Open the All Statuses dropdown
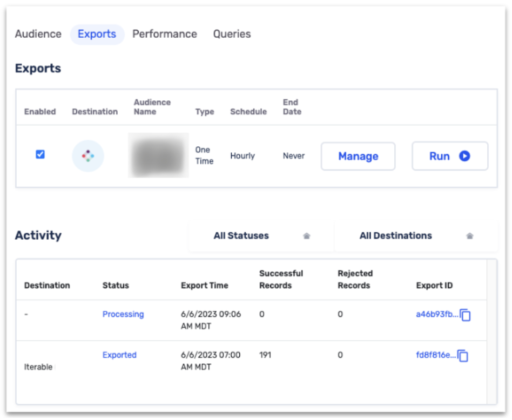Screen dimensions: 512x420 (261, 235)
